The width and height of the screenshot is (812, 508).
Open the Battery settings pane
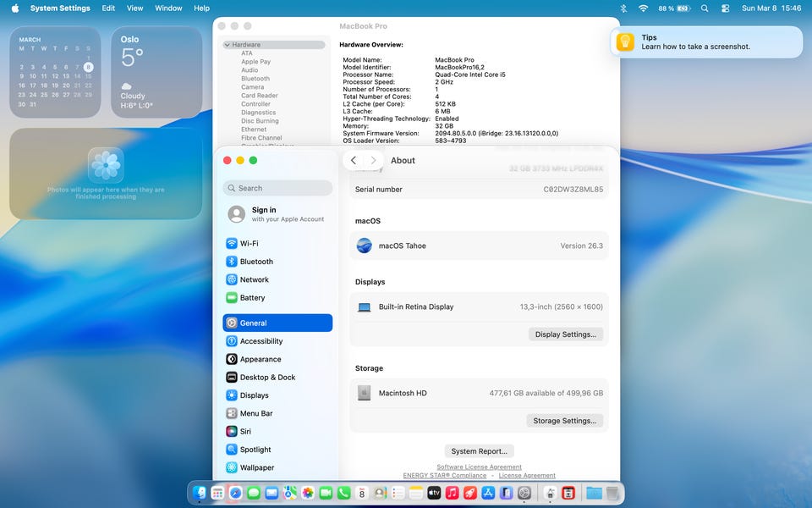pyautogui.click(x=252, y=298)
